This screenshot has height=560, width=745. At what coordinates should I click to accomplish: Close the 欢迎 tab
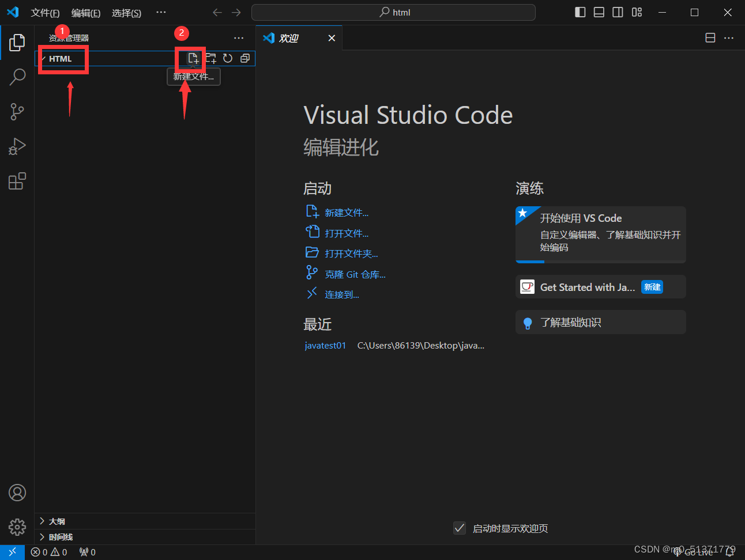332,38
